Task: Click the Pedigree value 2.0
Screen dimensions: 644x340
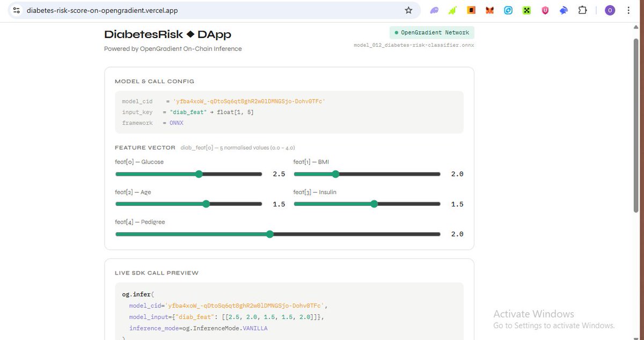Action: [457, 234]
